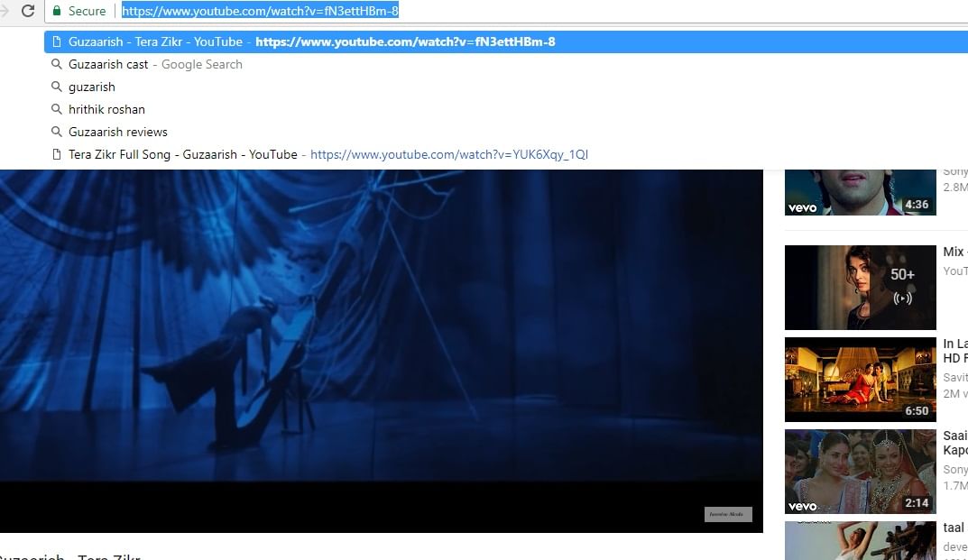Open the video thumbnail with 6:50 duration

[x=860, y=380]
